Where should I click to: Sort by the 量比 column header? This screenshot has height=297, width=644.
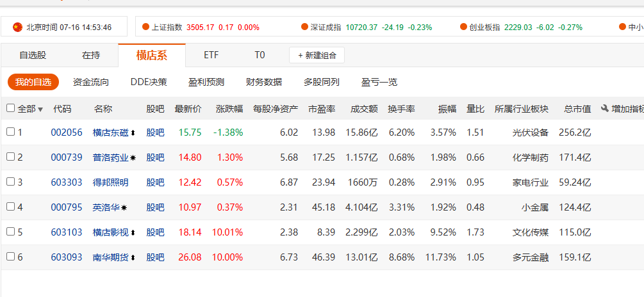coord(475,109)
